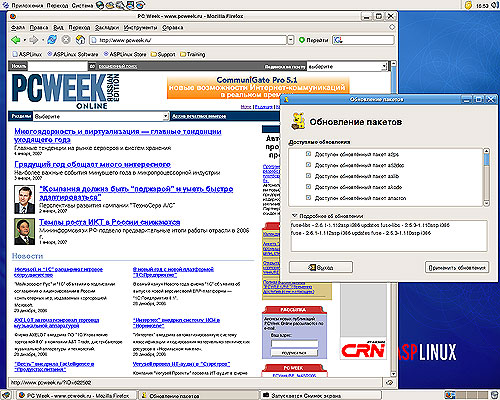This screenshot has height=400, width=500.
Task: Toggle checkbox for update package anacron
Action: point(308,198)
